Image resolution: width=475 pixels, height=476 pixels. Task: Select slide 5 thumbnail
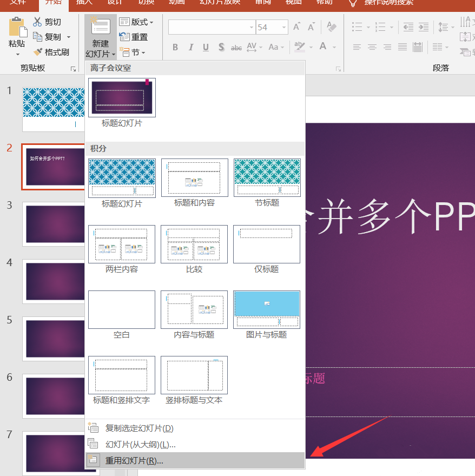coord(54,339)
